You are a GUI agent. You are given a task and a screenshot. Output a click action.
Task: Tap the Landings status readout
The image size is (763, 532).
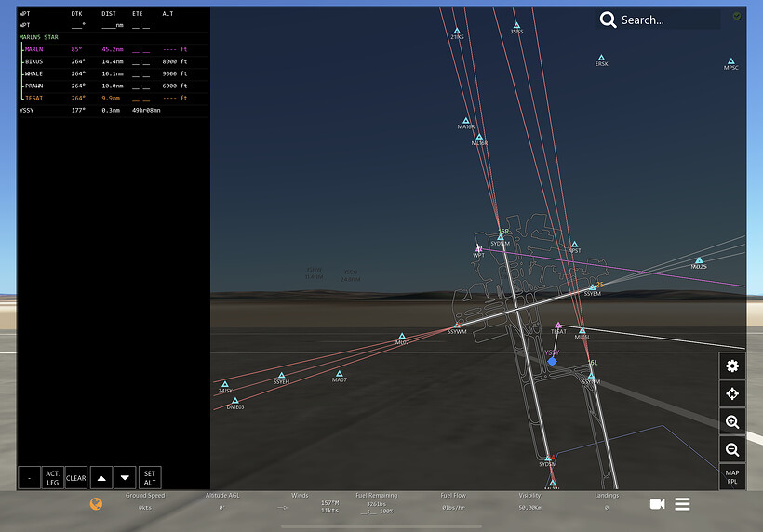(x=607, y=501)
